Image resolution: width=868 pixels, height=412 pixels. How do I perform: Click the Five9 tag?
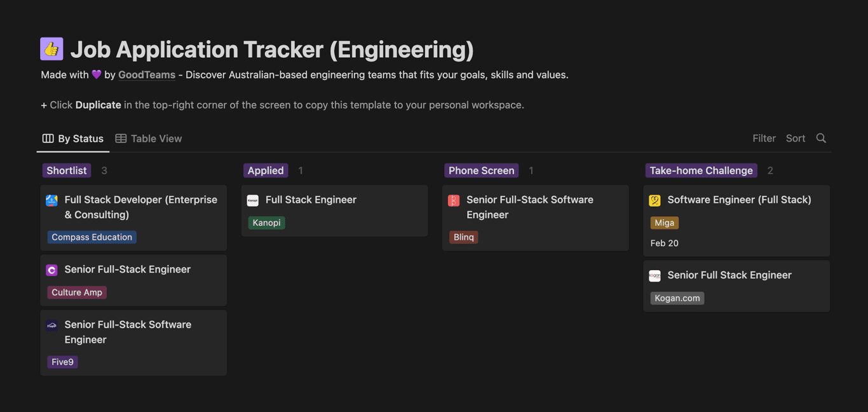(x=63, y=362)
